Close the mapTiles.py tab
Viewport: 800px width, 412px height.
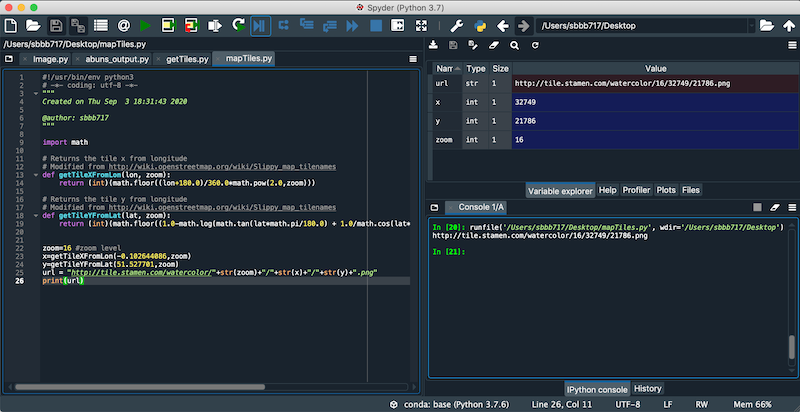(x=218, y=59)
